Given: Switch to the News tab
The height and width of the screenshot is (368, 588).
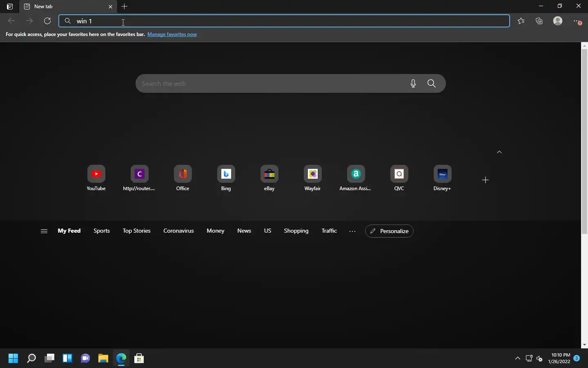Looking at the screenshot, I should pos(244,231).
